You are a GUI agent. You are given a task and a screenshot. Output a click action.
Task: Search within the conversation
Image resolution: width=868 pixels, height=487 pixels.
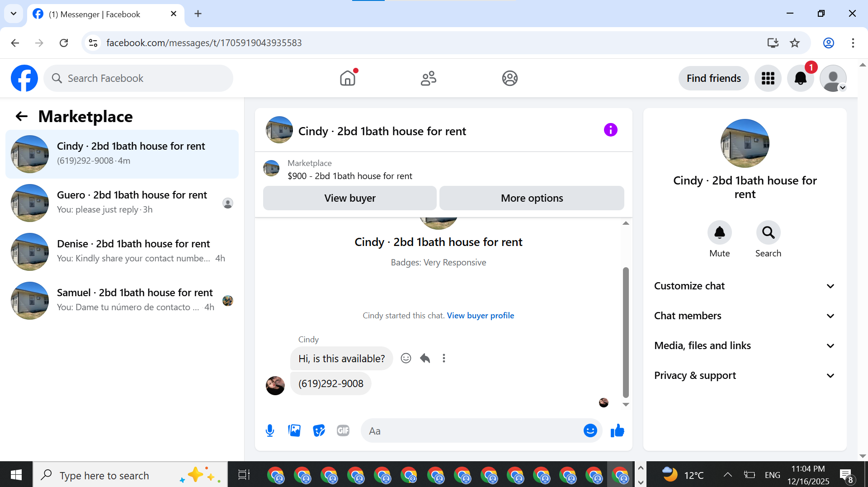(768, 232)
